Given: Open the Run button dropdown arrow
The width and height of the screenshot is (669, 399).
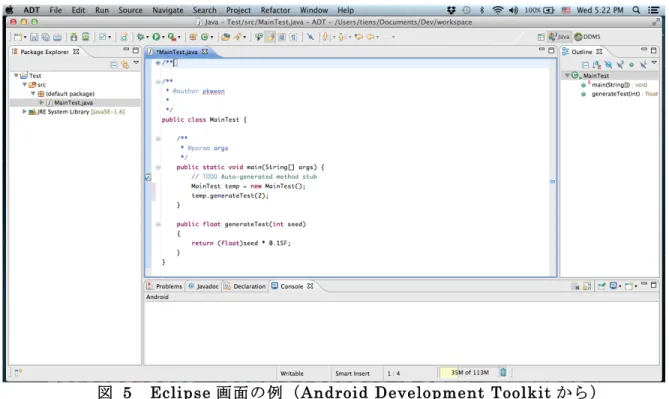Looking at the screenshot, I should click(163, 38).
